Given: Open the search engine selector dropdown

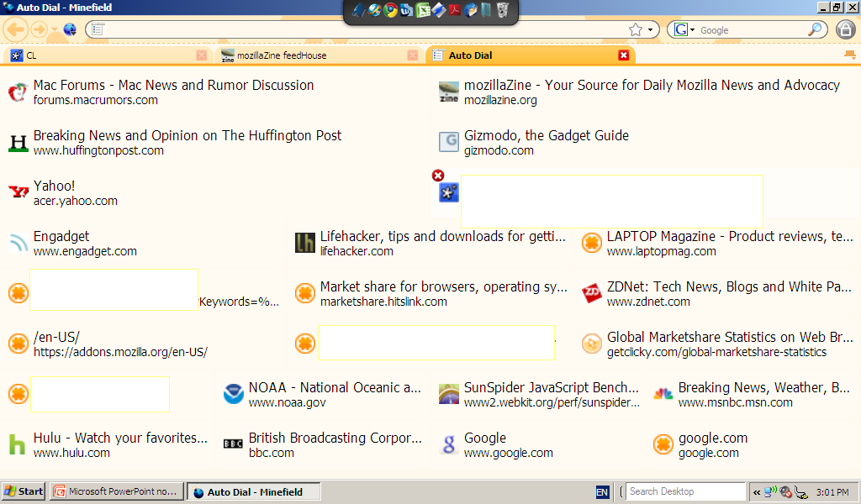Looking at the screenshot, I should point(684,29).
